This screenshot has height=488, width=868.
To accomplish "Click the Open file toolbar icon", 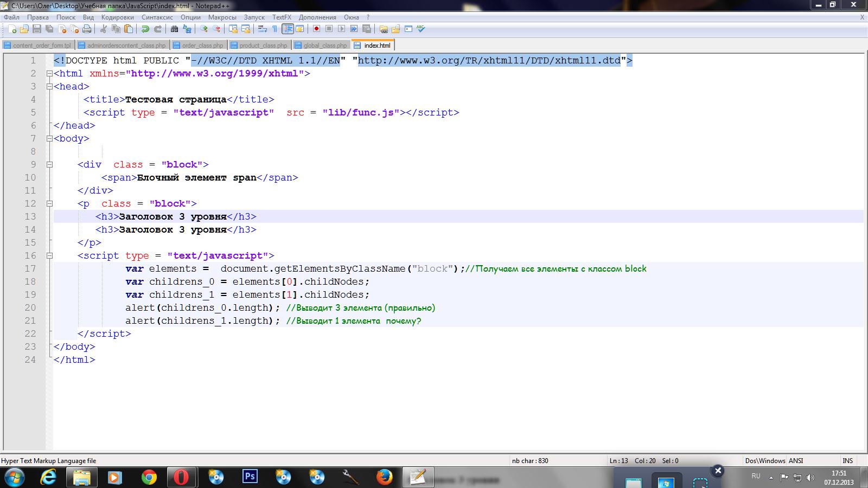I will [x=24, y=29].
